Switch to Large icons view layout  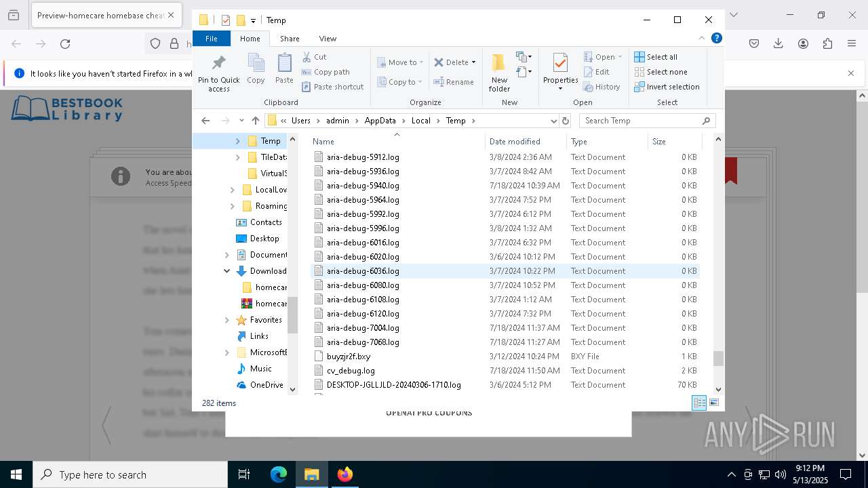tap(713, 403)
